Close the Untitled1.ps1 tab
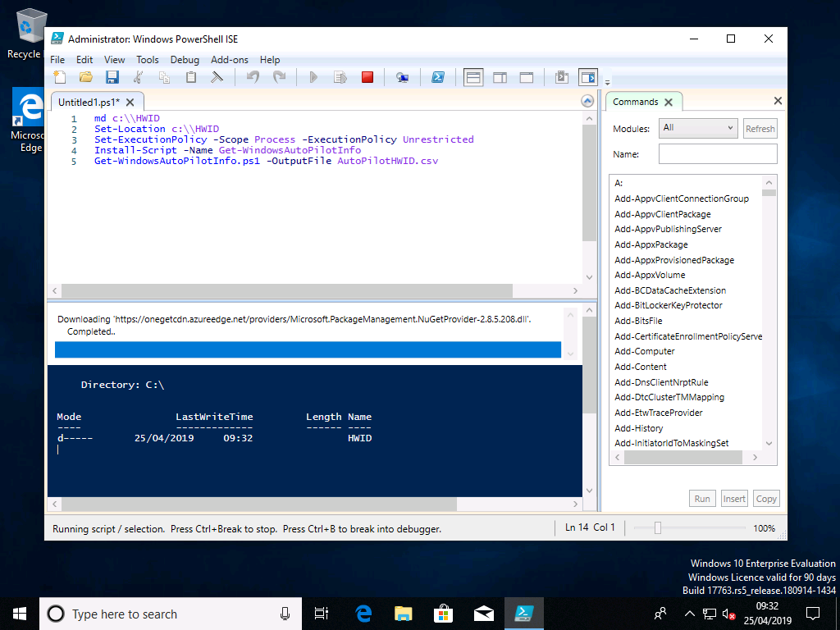 130,102
